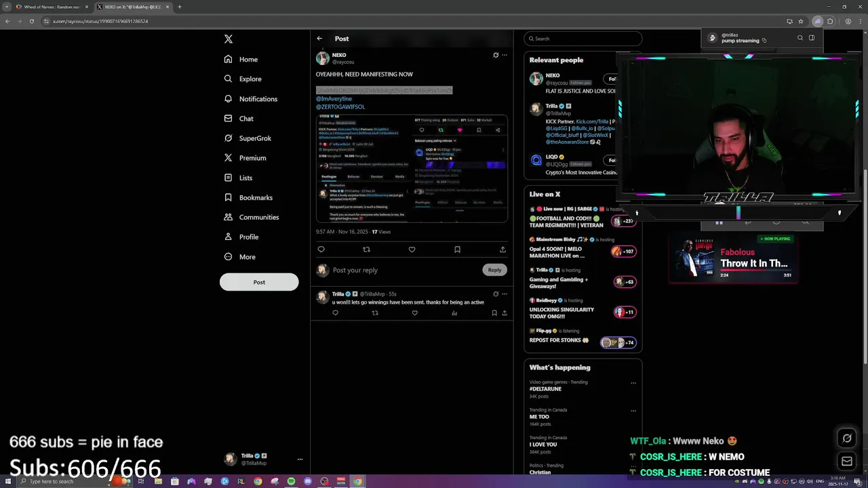
Task: Share Trilla's reply
Action: click(504, 313)
